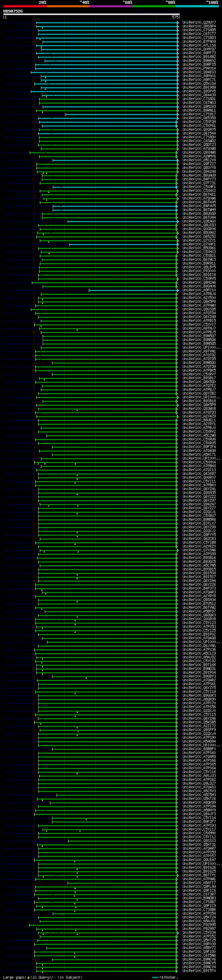Viewport: 222px width, 980px height.
Task: Select label UniRef100_Q9SPV5
Action: coord(199,91)
